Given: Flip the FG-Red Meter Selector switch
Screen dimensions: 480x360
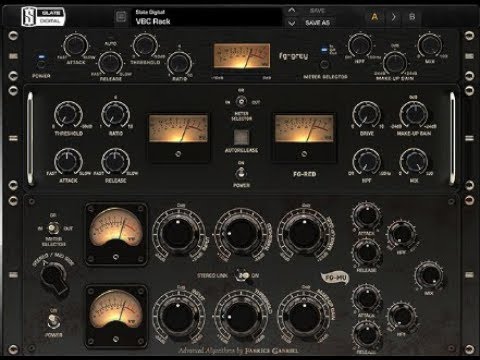Looking at the screenshot, I should coord(241,102).
